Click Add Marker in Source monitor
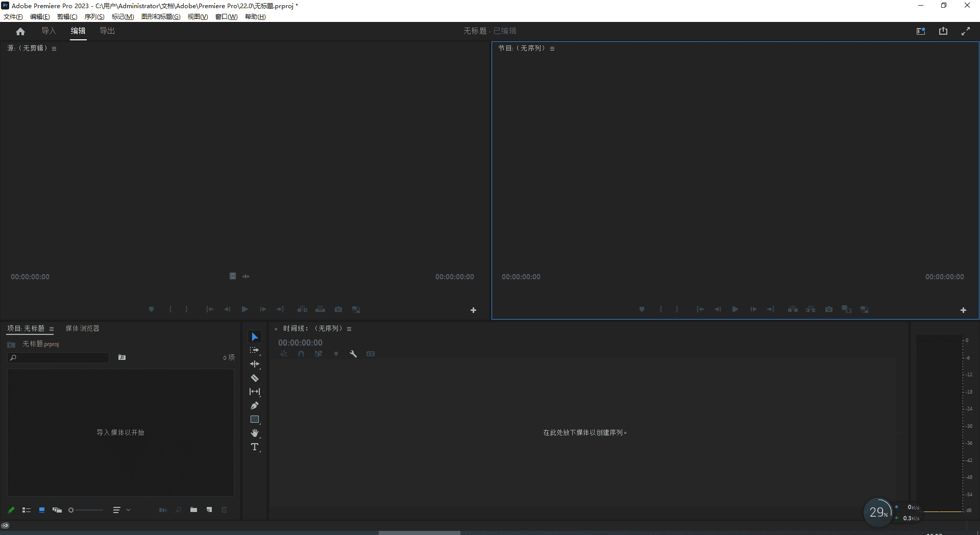 pyautogui.click(x=152, y=309)
